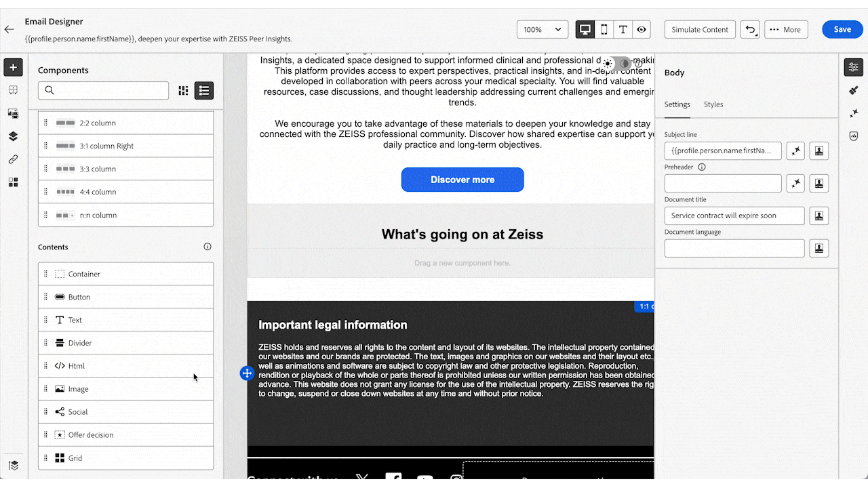Switch to the Styles tab
The width and height of the screenshot is (868, 488).
tap(713, 104)
